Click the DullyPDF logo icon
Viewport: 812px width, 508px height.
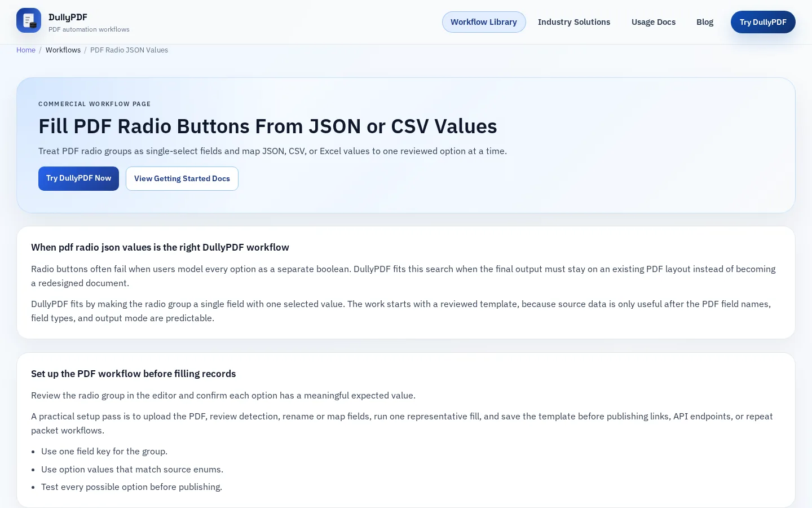(29, 20)
